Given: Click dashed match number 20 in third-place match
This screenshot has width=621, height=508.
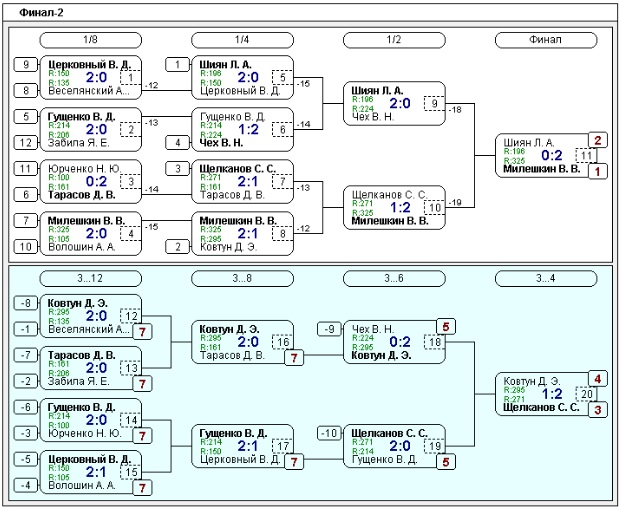Looking at the screenshot, I should (x=586, y=394).
